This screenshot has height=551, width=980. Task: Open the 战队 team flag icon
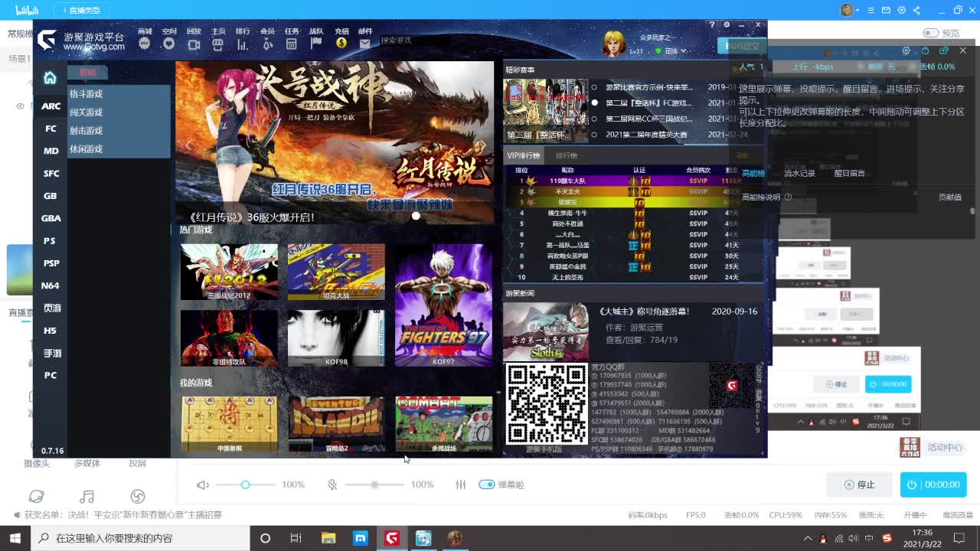pos(316,44)
